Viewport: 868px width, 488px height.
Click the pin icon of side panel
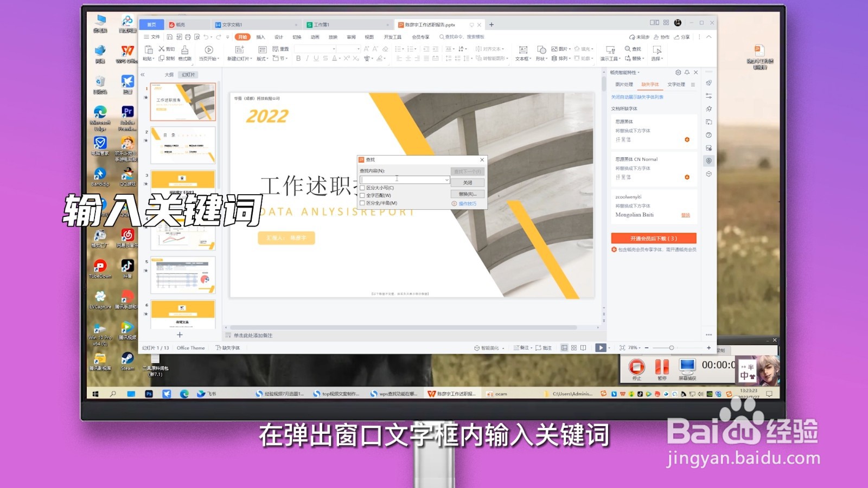(x=687, y=72)
